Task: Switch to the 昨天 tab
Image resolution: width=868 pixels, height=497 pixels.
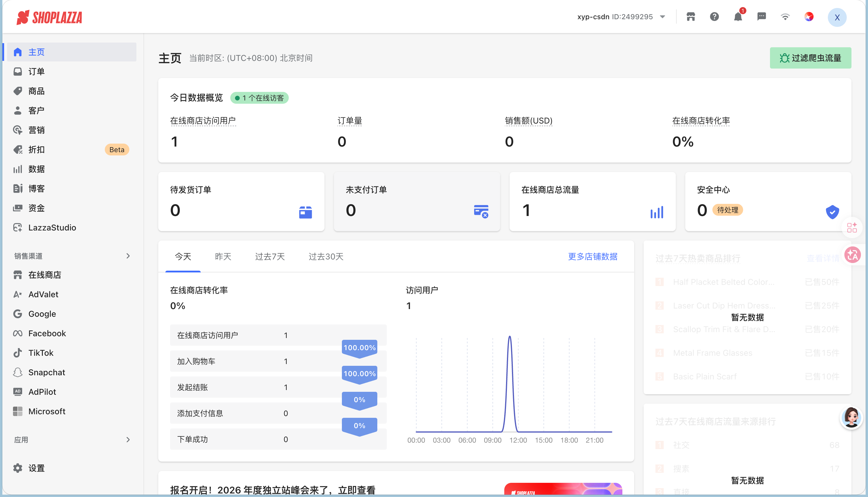Action: coord(223,256)
